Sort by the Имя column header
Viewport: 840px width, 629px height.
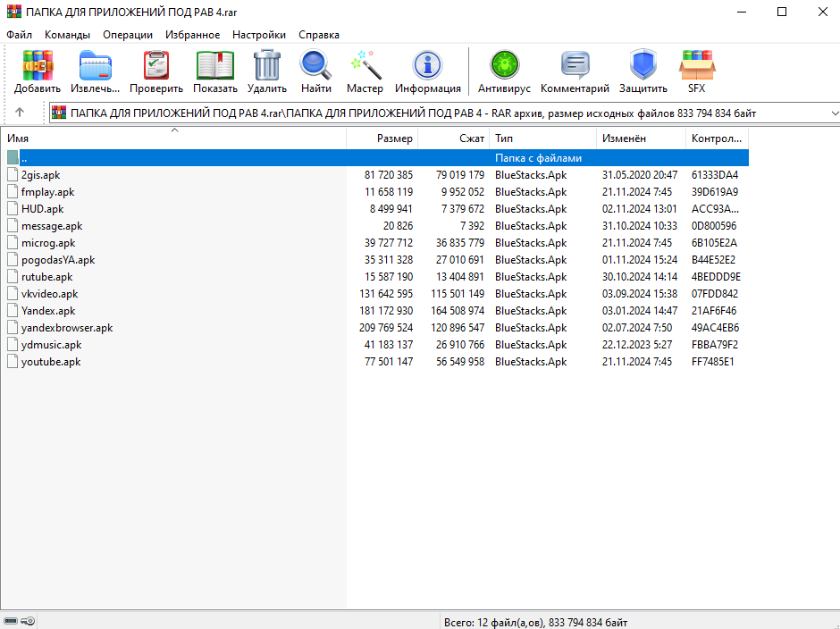point(173,138)
